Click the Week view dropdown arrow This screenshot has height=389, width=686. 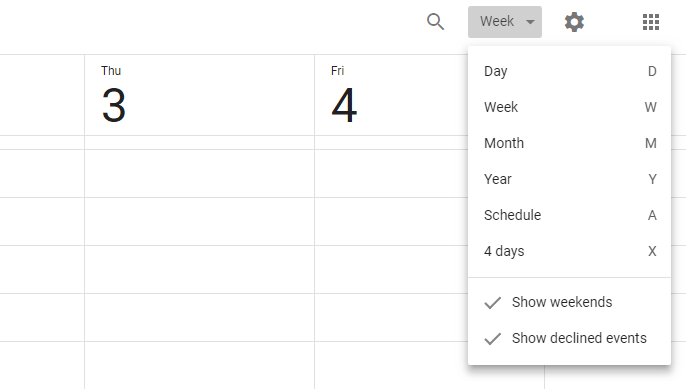pos(530,22)
